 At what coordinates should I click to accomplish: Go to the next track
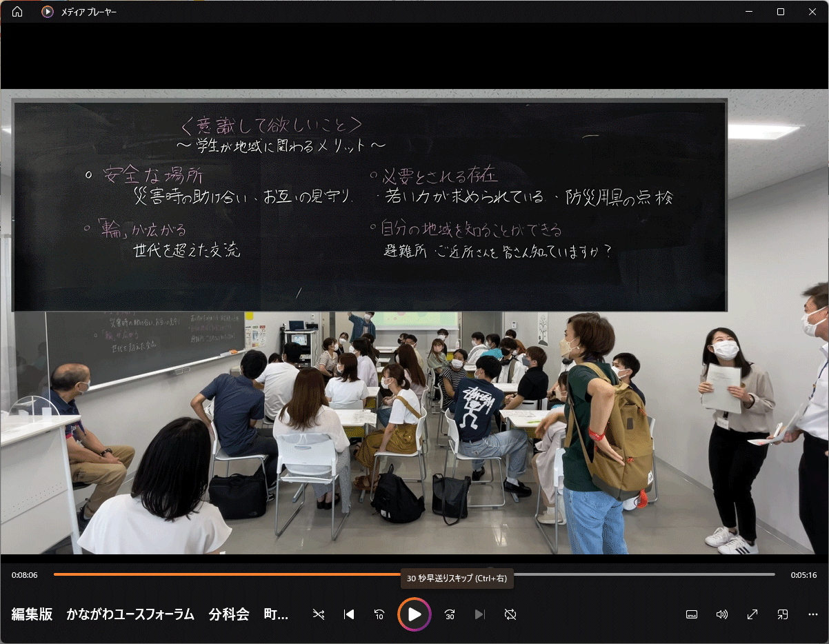point(480,614)
